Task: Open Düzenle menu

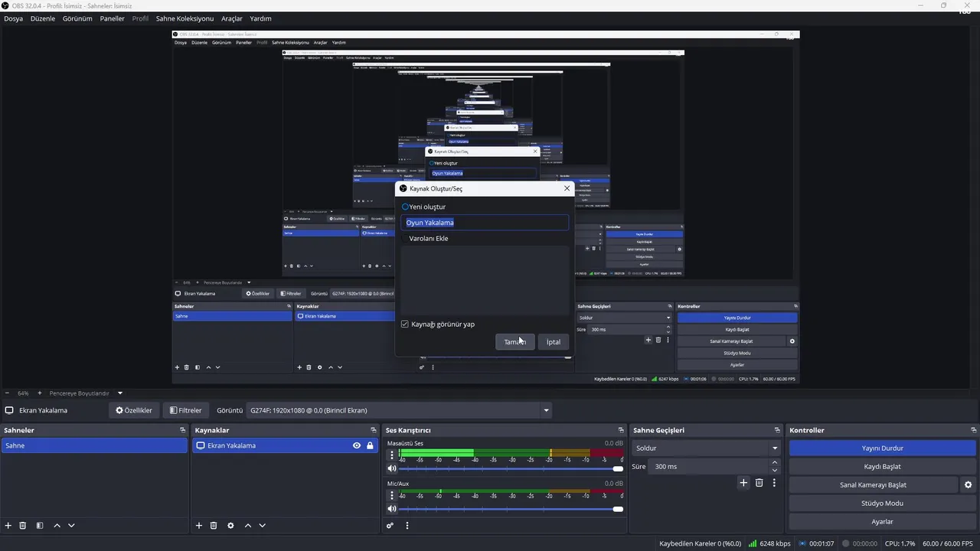Action: pyautogui.click(x=43, y=18)
